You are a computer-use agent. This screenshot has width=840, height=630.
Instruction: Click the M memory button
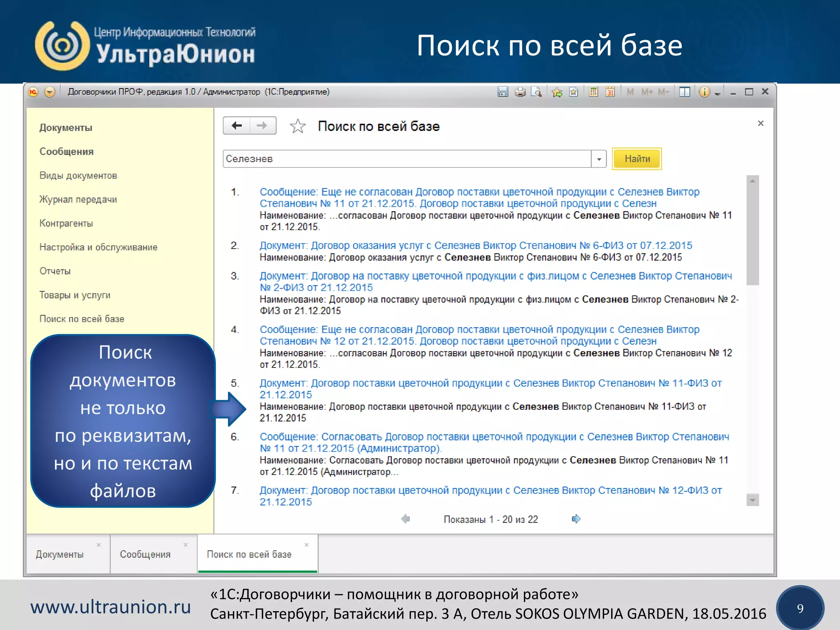[x=630, y=92]
